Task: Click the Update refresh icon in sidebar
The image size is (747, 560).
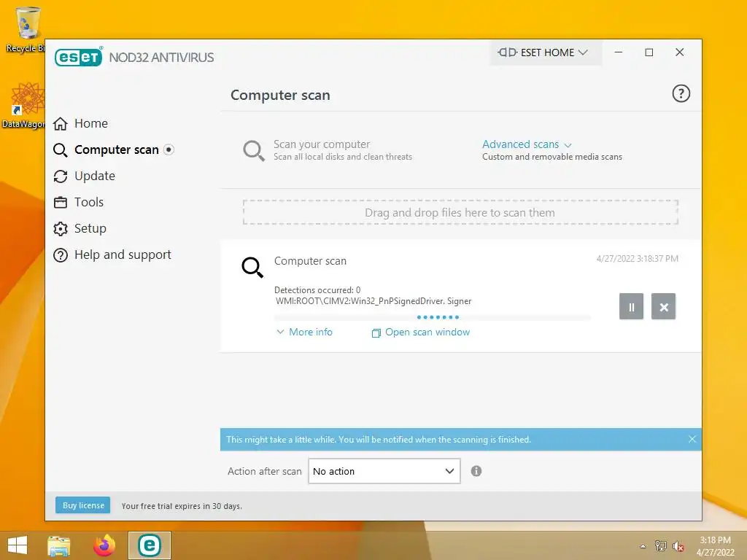Action: [61, 176]
